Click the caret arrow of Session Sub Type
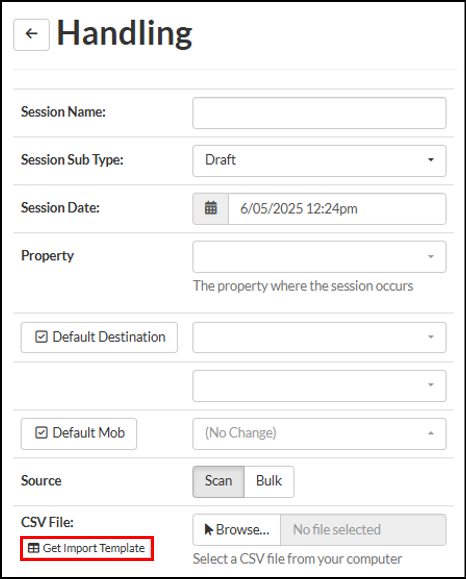 [x=431, y=160]
